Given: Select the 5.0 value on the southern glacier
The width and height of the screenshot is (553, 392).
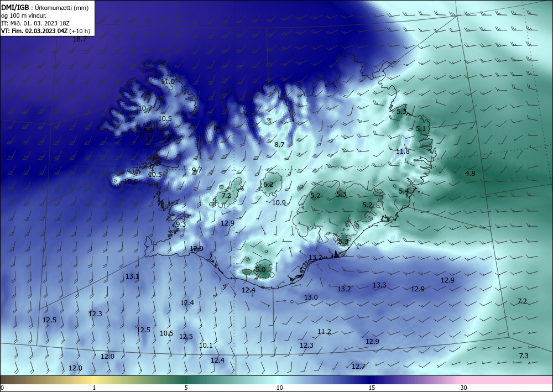Looking at the screenshot, I should (260, 270).
